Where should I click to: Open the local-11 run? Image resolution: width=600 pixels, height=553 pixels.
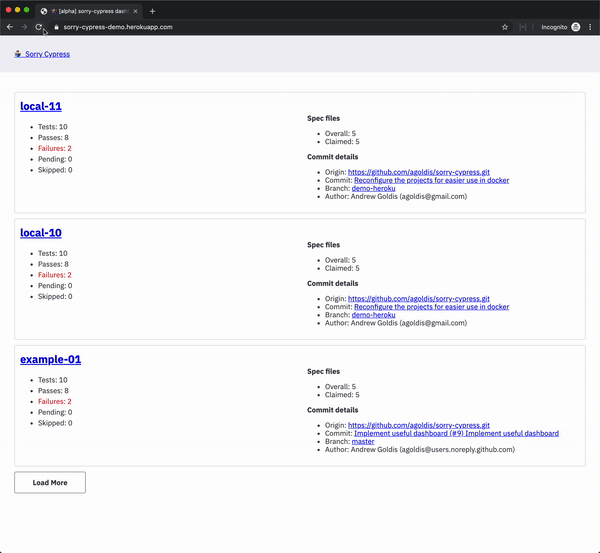pos(41,106)
